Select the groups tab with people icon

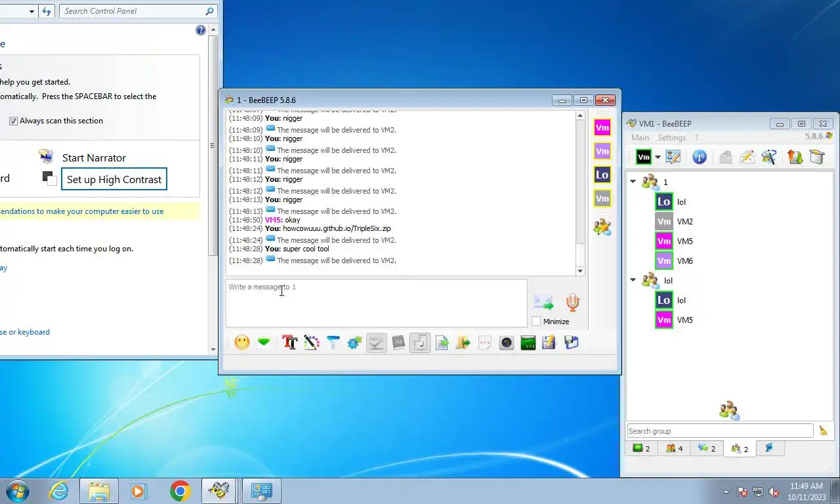(740, 448)
